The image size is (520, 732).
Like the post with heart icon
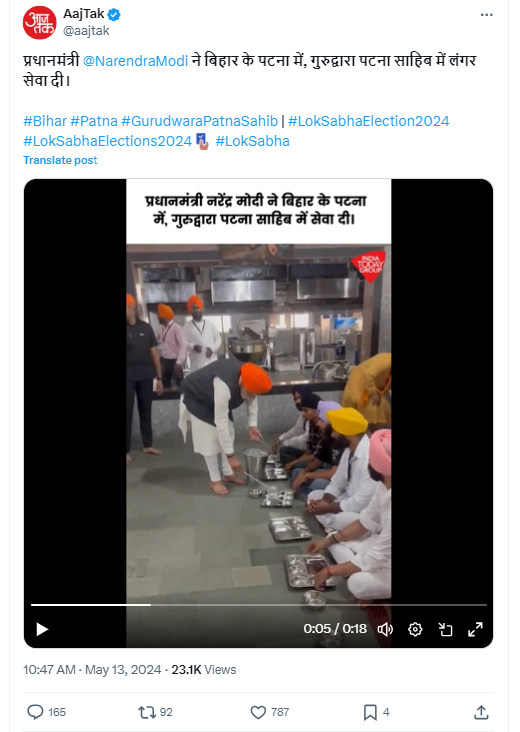click(x=258, y=712)
